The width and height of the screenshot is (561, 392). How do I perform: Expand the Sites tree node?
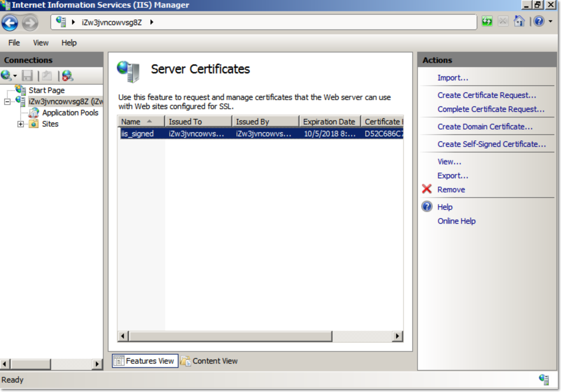(x=21, y=124)
